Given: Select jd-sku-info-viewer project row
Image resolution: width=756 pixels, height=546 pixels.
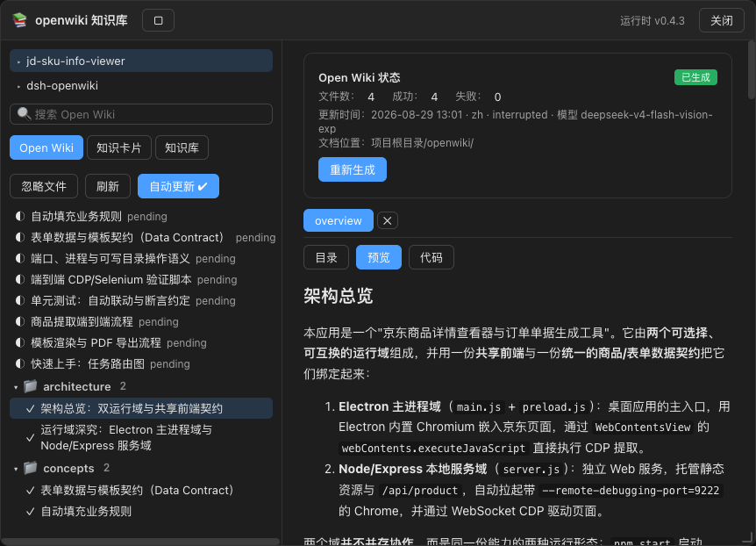Looking at the screenshot, I should pos(141,61).
